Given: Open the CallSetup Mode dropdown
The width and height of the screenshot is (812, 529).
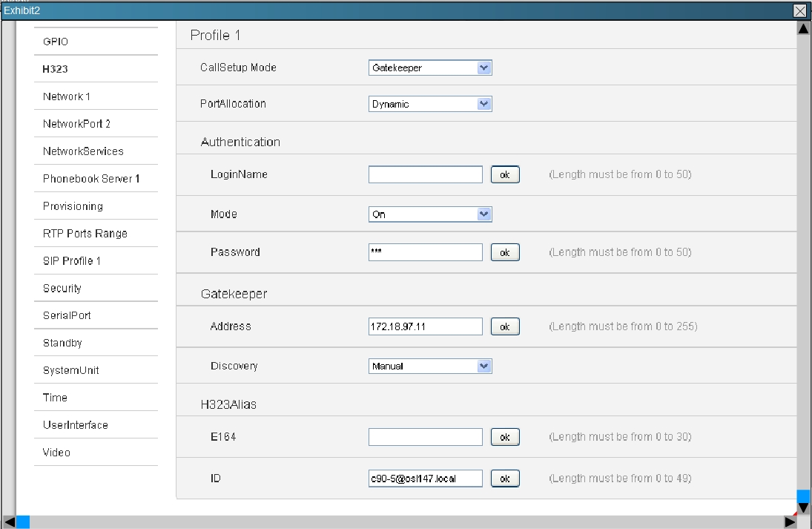Looking at the screenshot, I should coord(430,68).
